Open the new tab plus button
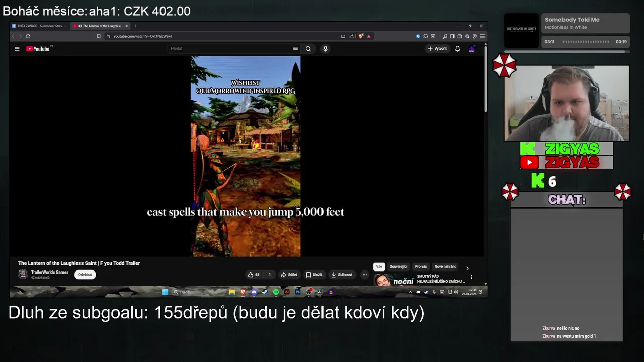 point(135,26)
